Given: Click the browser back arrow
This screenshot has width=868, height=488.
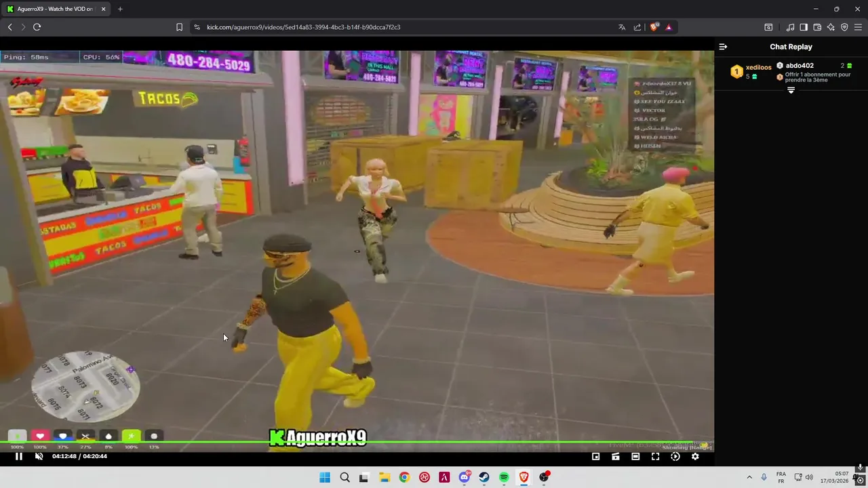Looking at the screenshot, I should (9, 27).
